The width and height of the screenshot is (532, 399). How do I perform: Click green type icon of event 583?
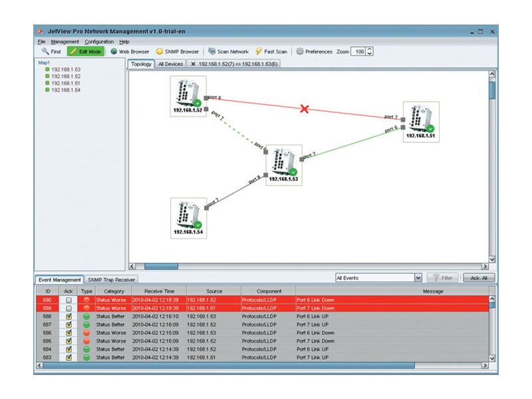[x=86, y=357]
